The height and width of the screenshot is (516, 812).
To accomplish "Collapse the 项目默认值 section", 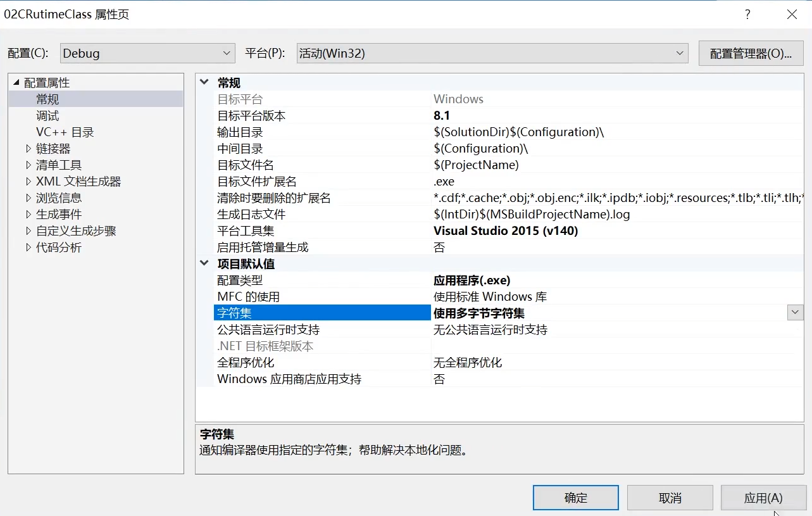I will 204,263.
